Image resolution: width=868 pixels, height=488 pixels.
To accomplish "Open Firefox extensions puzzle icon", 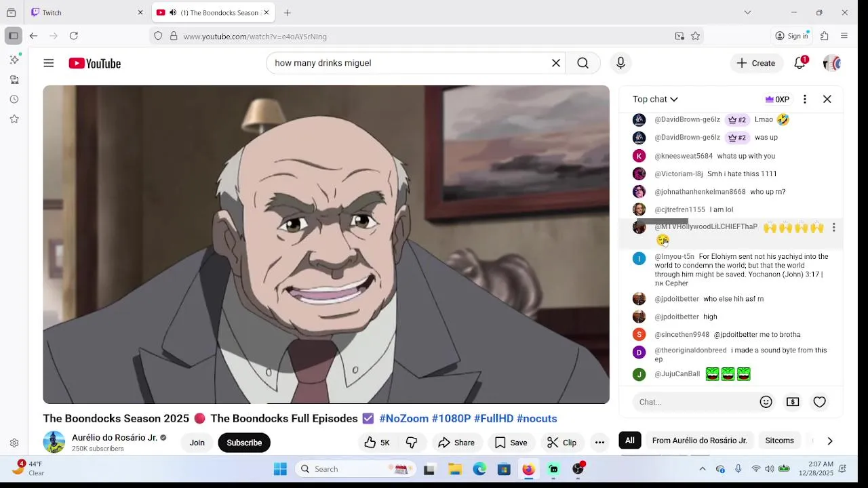I will click(x=825, y=36).
